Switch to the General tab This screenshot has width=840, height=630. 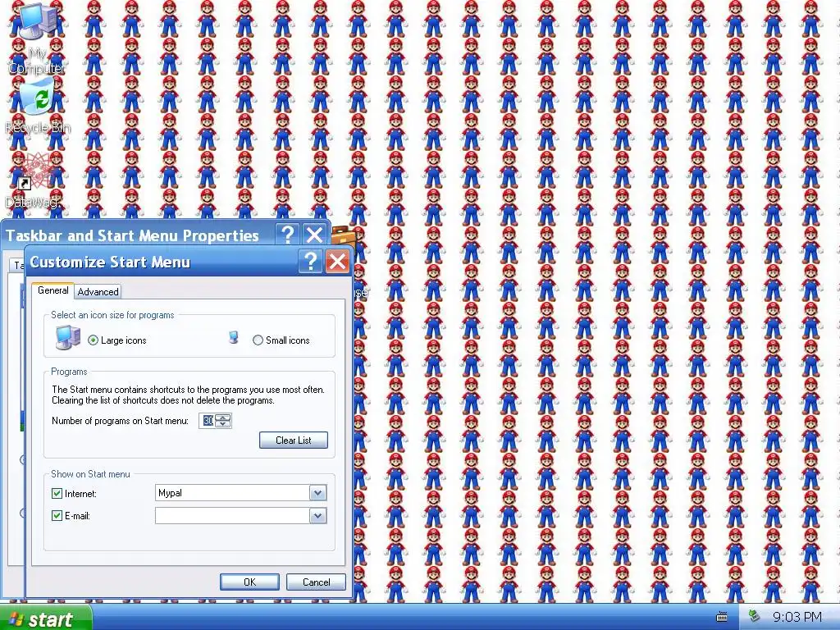point(52,290)
